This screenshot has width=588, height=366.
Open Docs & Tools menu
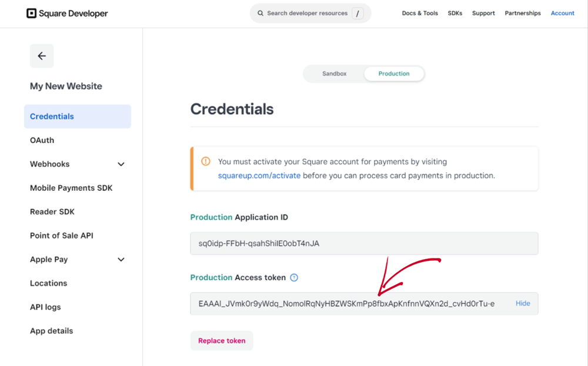tap(420, 13)
